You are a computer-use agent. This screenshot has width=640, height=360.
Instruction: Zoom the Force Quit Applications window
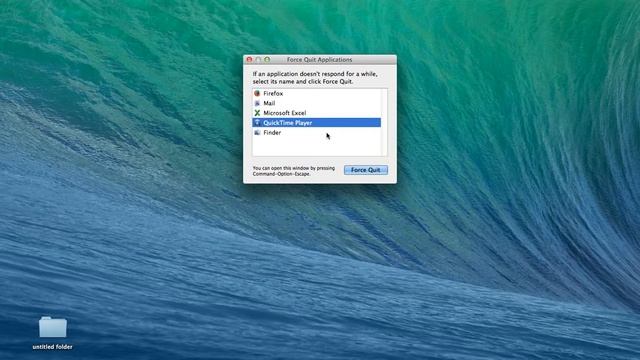267,60
